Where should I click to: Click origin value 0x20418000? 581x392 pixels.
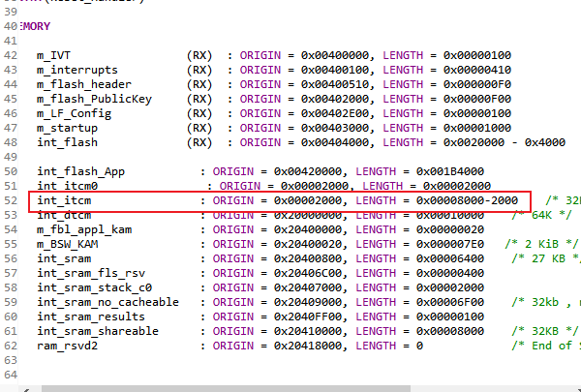308,346
